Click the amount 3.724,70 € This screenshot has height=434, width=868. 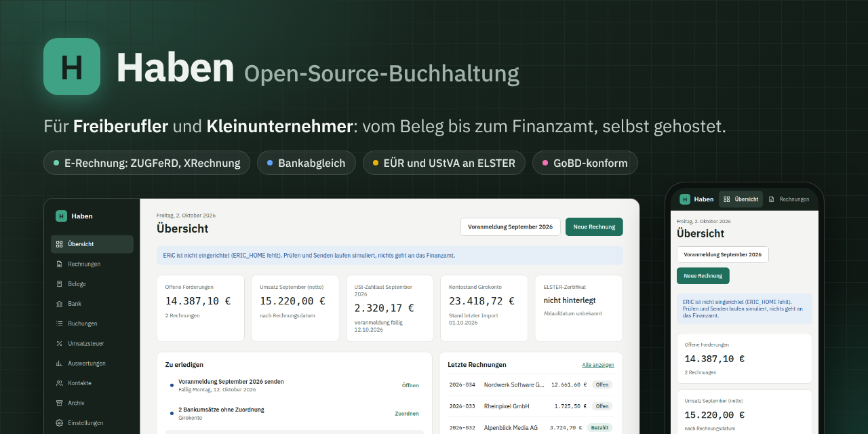click(x=566, y=428)
